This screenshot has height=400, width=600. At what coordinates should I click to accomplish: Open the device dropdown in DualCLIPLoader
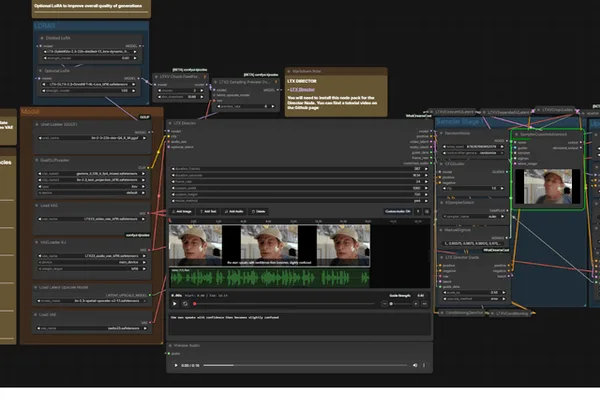91,193
